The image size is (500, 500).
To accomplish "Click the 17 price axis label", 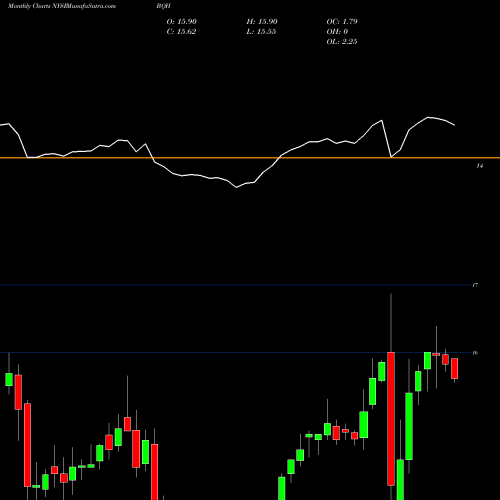I will point(475,285).
